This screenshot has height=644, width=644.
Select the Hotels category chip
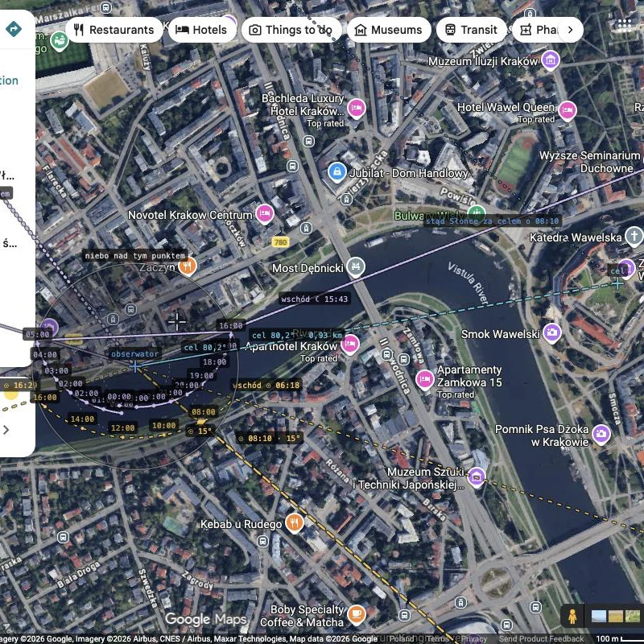point(202,30)
